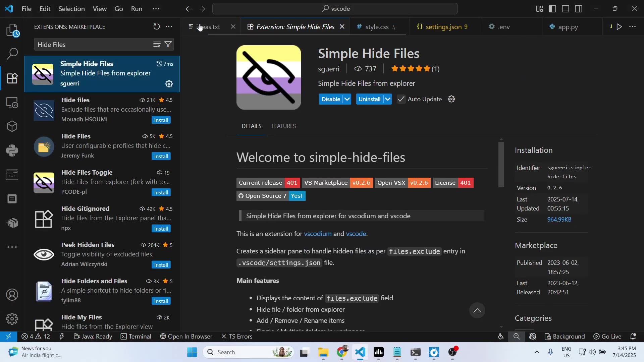The image size is (644, 362).
Task: Open extension settings gear beside Auto Update
Action: point(451,99)
